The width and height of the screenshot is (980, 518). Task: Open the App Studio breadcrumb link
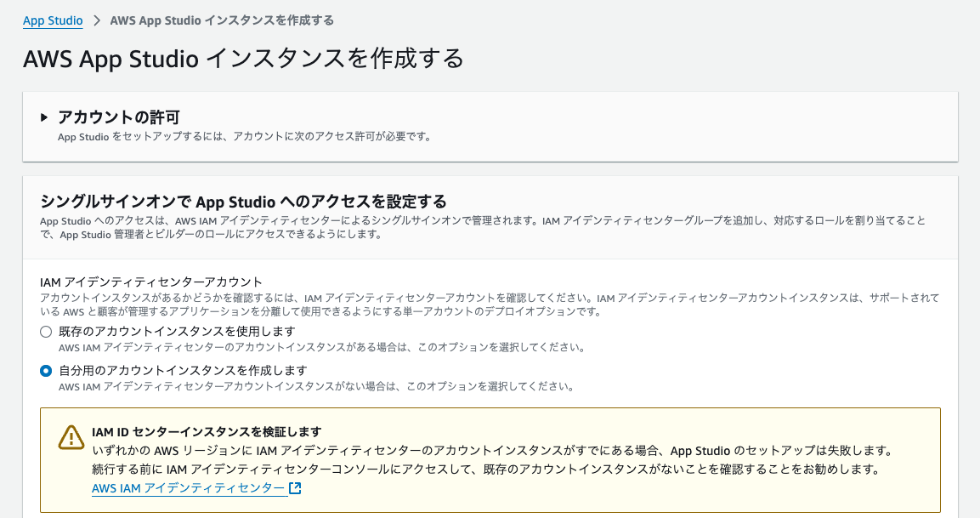coord(53,20)
